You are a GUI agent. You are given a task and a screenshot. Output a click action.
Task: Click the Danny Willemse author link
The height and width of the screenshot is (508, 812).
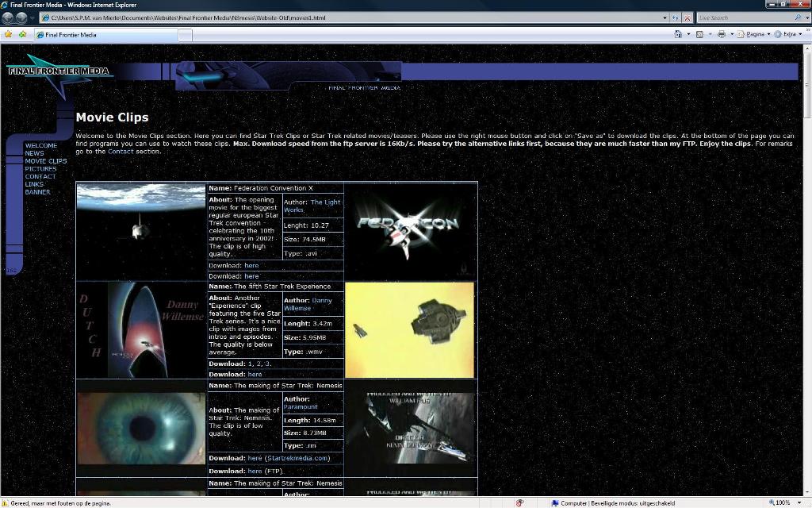pyautogui.click(x=308, y=304)
